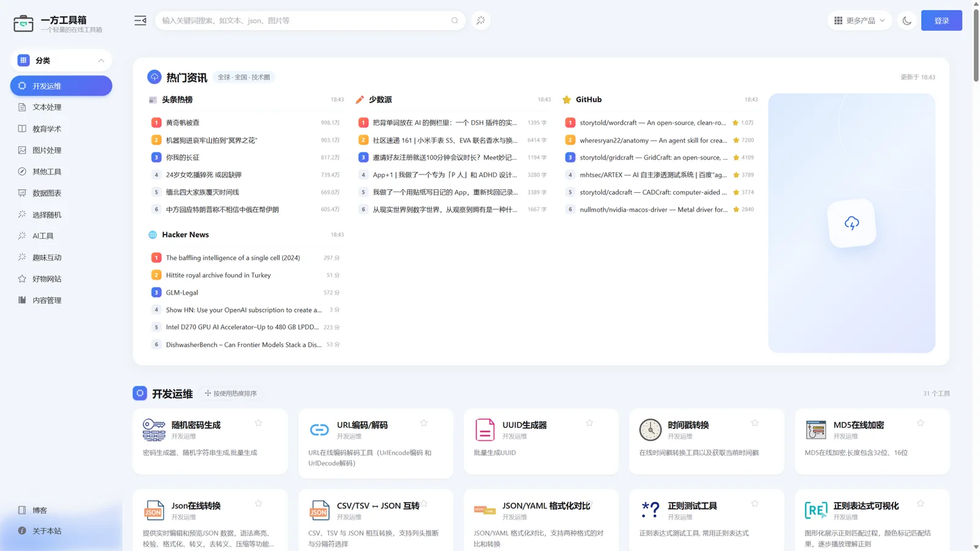Favorite the 正则测试工具 with its star
The height and width of the screenshot is (551, 980).
pyautogui.click(x=755, y=503)
